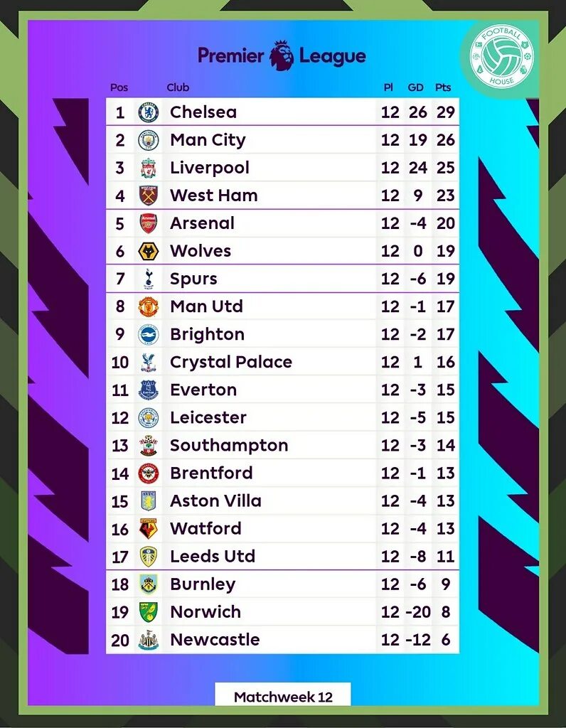Click the Man City club crest
The height and width of the screenshot is (728, 566).
149,140
